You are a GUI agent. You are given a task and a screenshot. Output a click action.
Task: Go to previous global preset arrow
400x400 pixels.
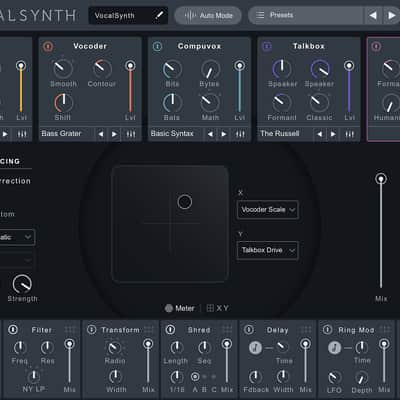tap(373, 15)
